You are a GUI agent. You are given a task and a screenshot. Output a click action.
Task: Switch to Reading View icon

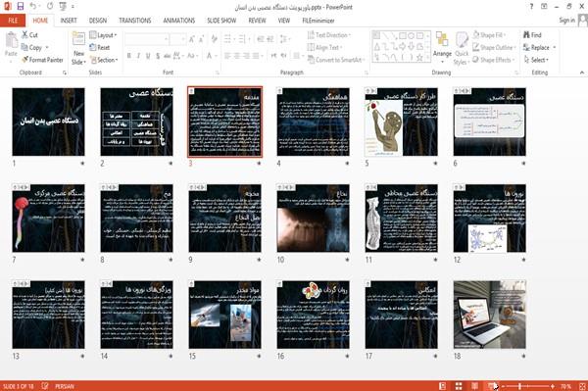tap(474, 386)
